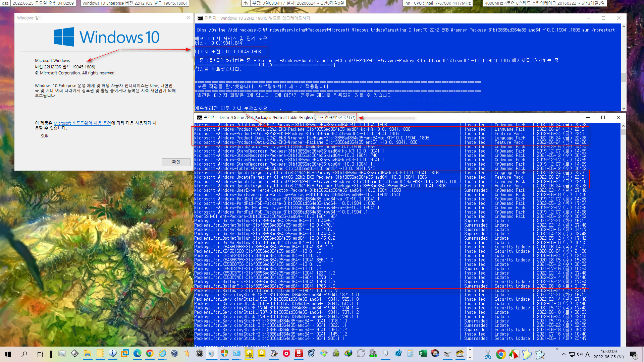Click the 확인 button in Windows 정보 dialog

(x=176, y=162)
